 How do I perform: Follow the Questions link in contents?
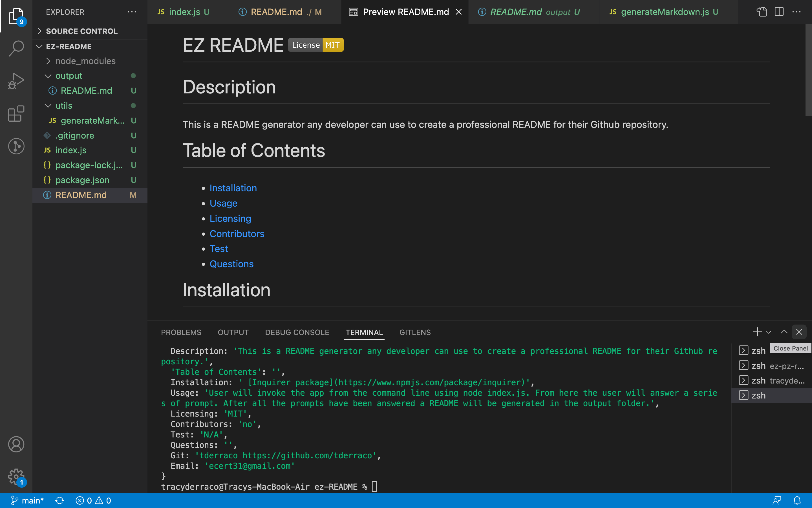click(231, 264)
